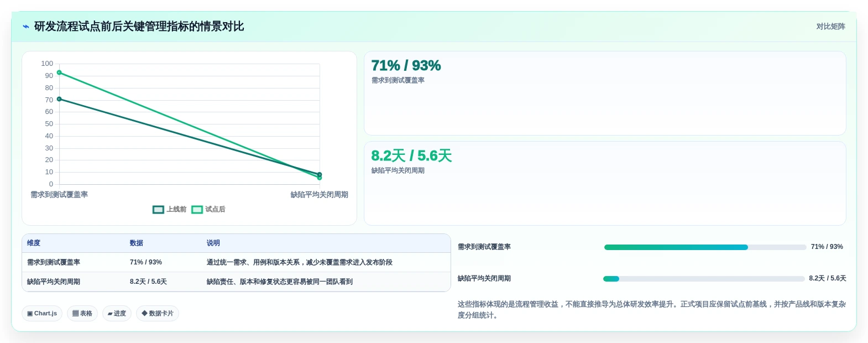Click chart x-axis label 缺陷平均关闭周期

point(320,195)
